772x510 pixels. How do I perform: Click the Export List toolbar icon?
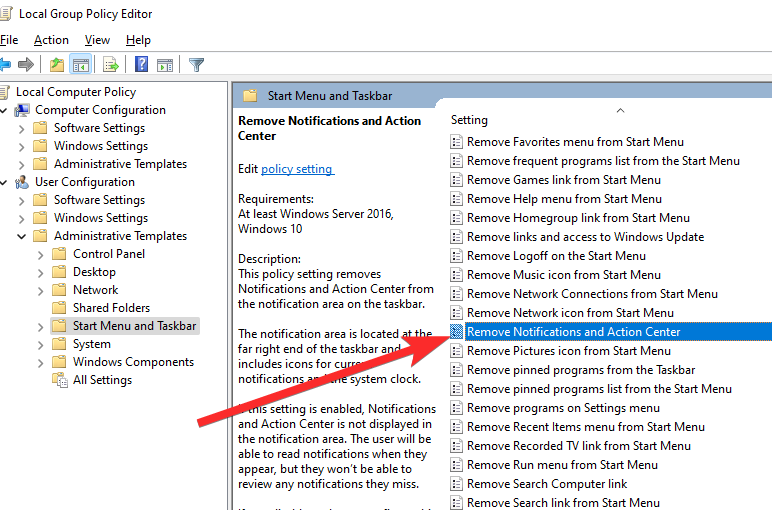(111, 64)
